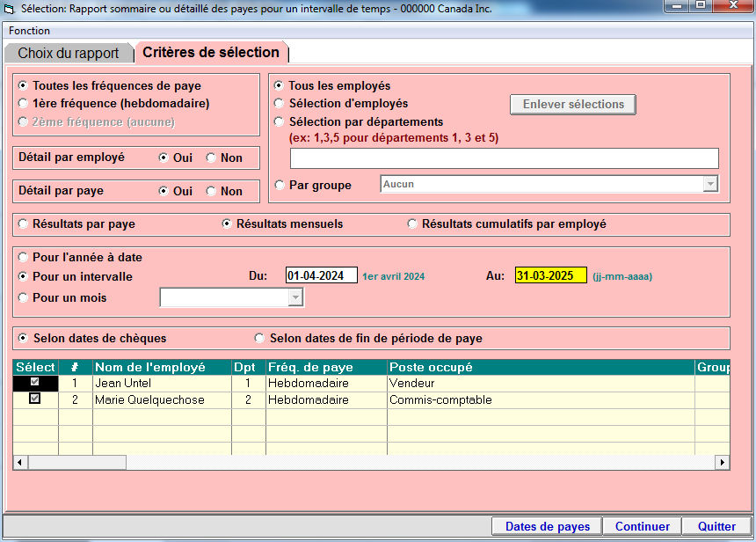756x542 pixels.
Task: Choose Résultats cumulatifs par employé
Action: pos(412,224)
